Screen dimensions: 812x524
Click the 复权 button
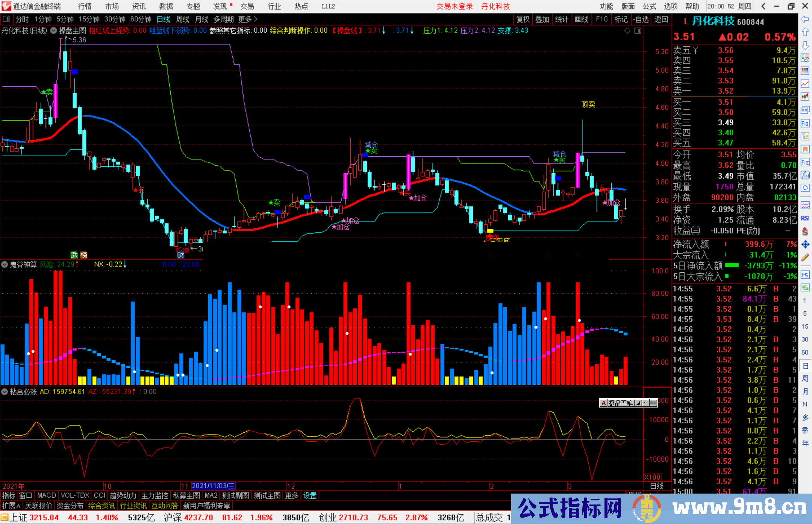[523, 19]
